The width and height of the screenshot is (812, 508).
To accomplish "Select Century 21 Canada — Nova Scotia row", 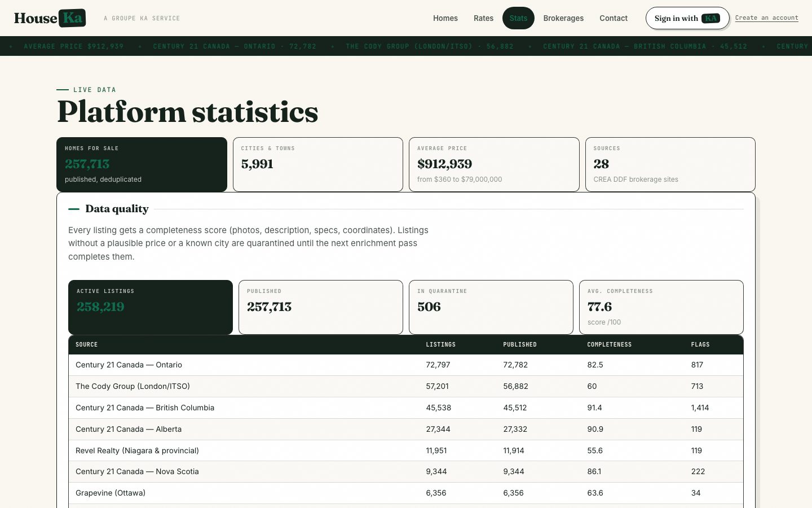I will click(406, 472).
